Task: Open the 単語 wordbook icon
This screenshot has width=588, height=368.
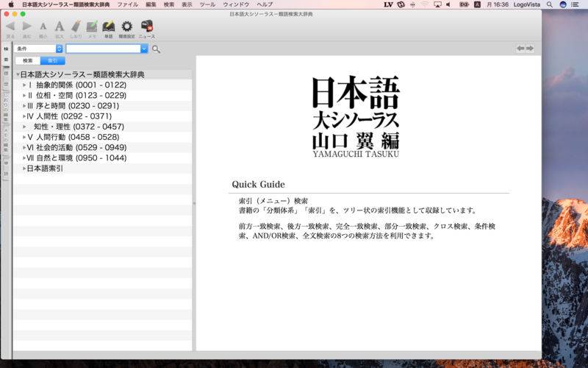Action: [x=108, y=26]
